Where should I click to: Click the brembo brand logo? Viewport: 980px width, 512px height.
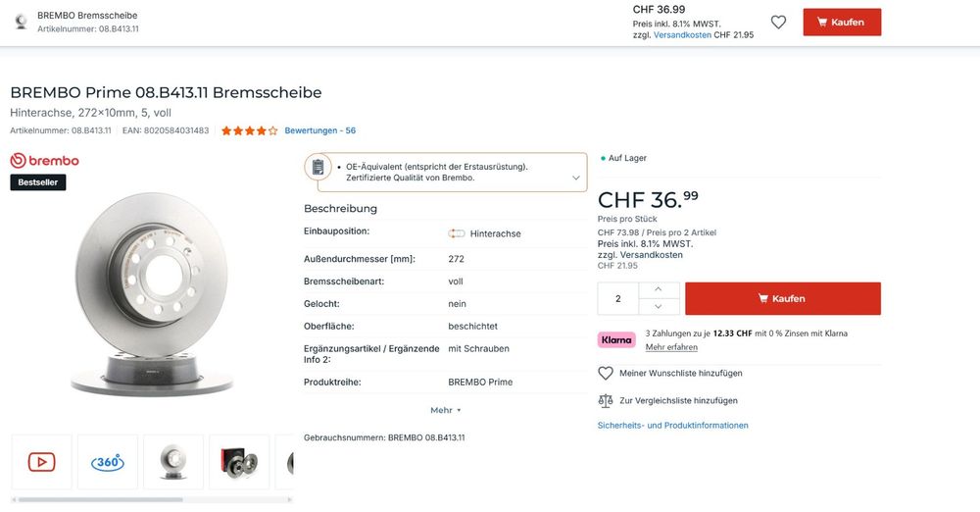click(x=44, y=161)
